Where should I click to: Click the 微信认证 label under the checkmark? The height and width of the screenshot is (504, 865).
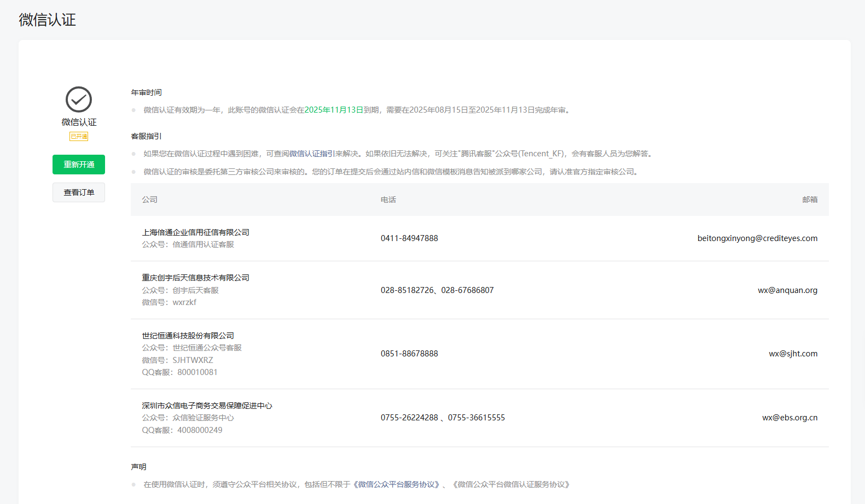[x=79, y=122]
